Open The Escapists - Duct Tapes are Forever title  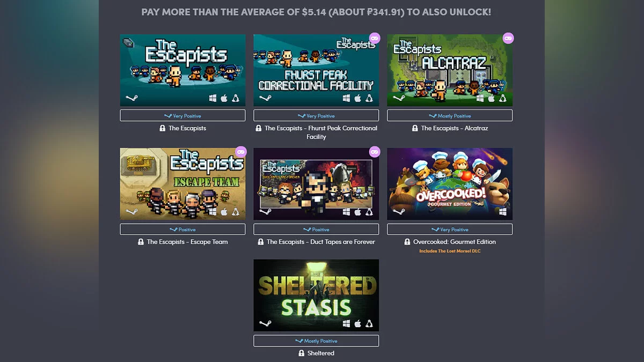pyautogui.click(x=321, y=242)
